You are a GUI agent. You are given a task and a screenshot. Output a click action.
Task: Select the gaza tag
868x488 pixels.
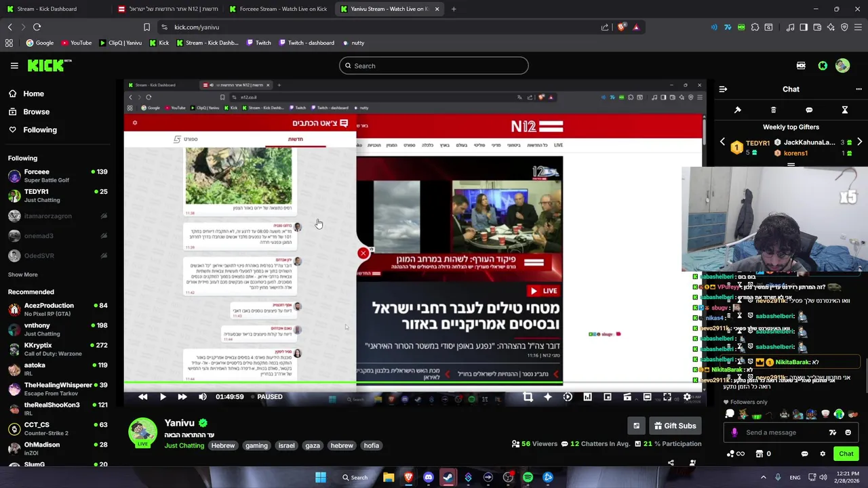point(313,445)
